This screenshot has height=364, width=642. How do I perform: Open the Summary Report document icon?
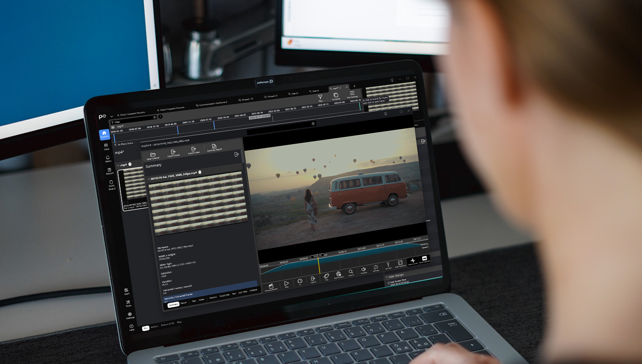coord(214,147)
